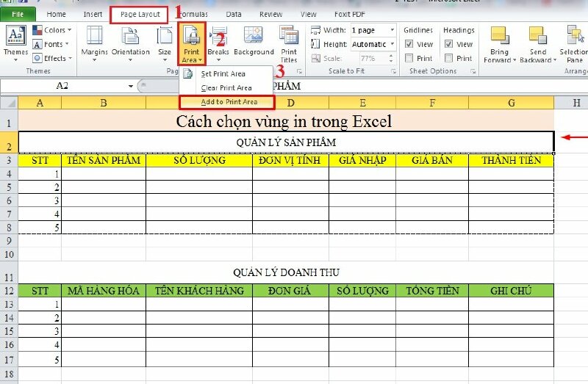588x384 pixels.
Task: Open paper Size options
Action: [x=165, y=43]
